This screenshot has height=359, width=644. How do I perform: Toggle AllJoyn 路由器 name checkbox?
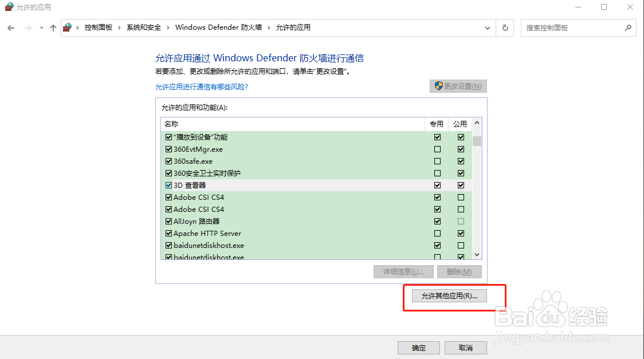(169, 222)
